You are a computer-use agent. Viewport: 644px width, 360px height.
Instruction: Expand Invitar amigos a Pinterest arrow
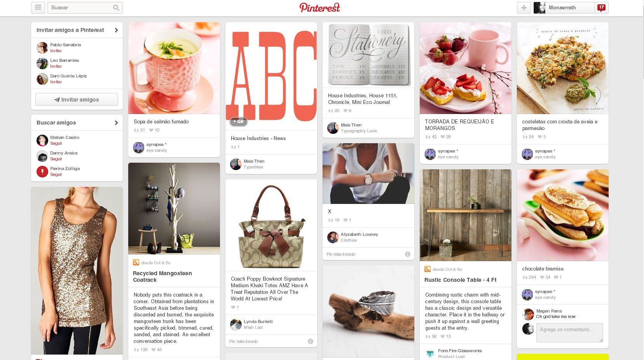[x=116, y=30]
